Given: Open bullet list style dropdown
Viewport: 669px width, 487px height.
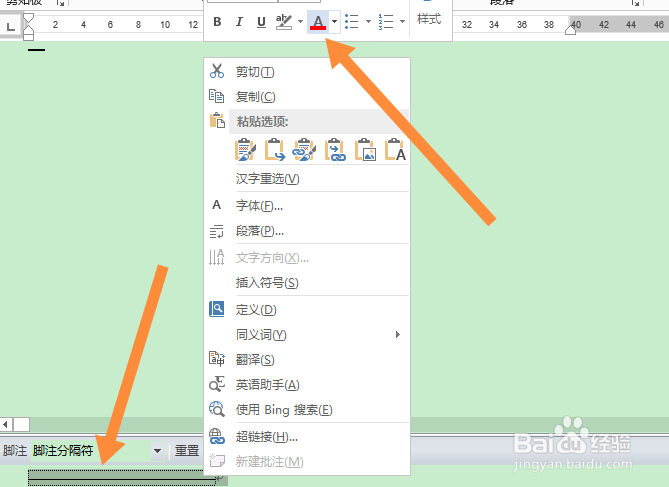Looking at the screenshot, I should [x=368, y=21].
